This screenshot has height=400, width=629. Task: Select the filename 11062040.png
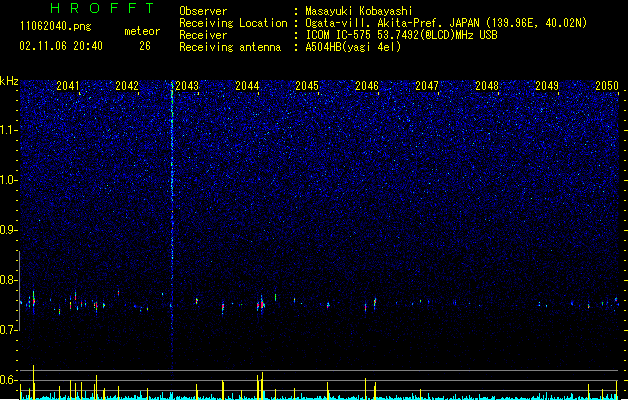[56, 26]
